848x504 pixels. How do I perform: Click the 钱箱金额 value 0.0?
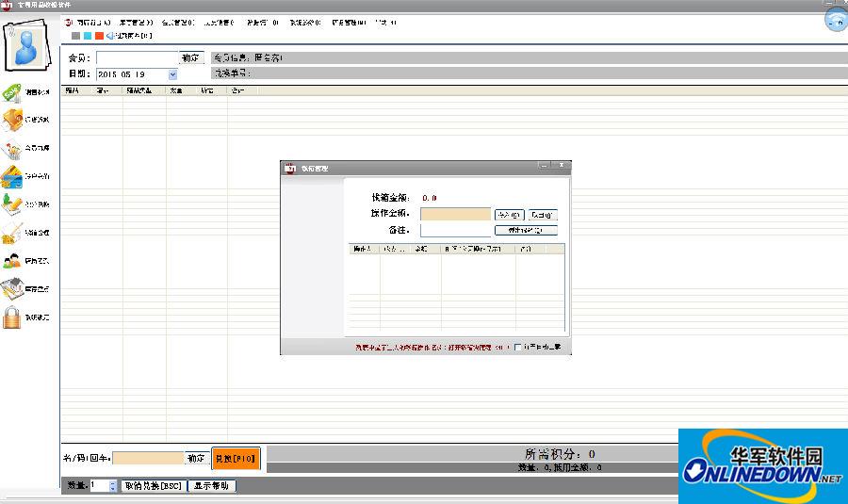click(x=430, y=198)
